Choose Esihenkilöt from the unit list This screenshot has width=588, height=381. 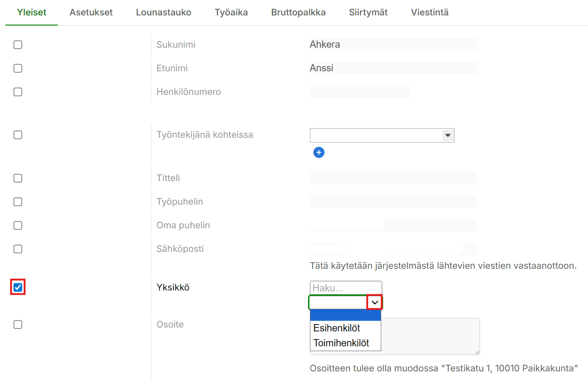click(x=337, y=328)
